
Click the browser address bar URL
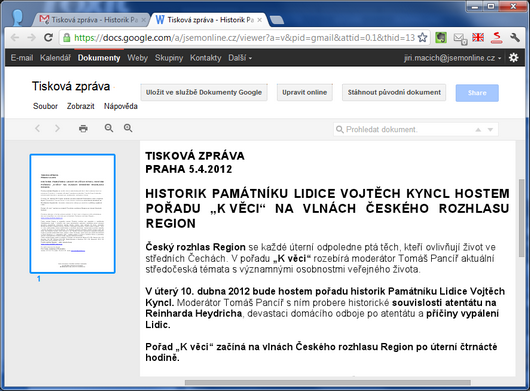244,38
